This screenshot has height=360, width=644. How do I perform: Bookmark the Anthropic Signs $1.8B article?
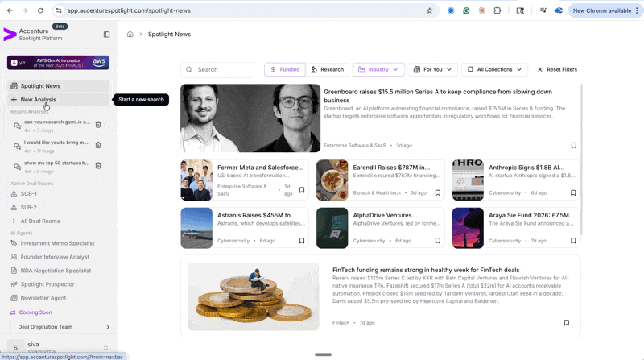point(573,192)
